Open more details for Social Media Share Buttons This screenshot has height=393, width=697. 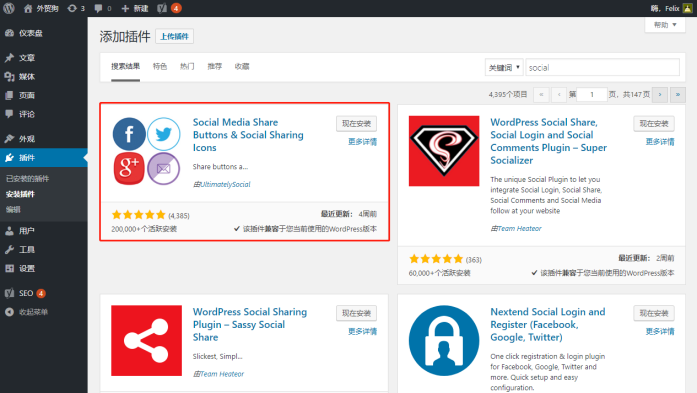tap(362, 142)
